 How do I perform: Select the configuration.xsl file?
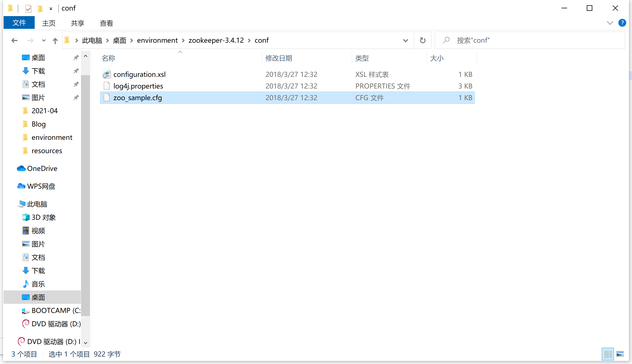point(139,74)
